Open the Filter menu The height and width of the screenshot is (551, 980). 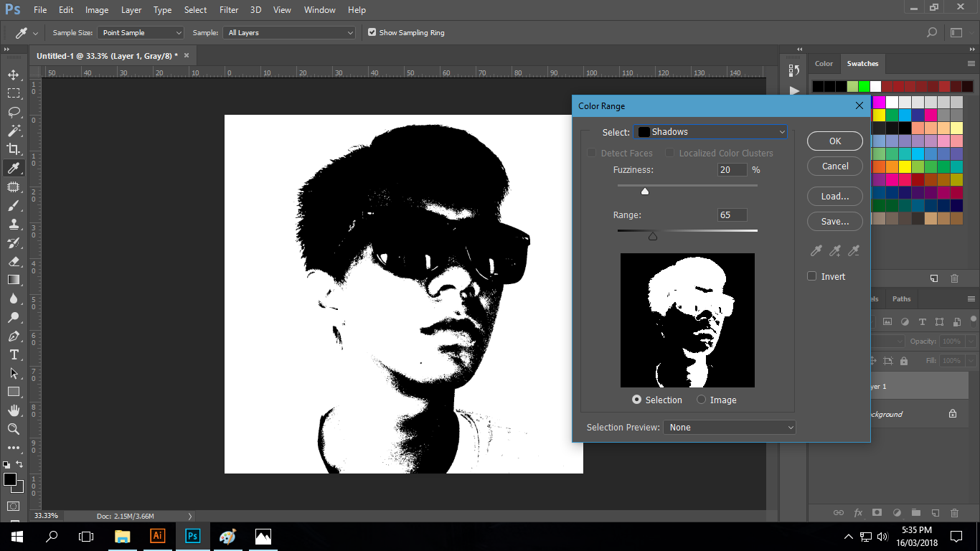tap(229, 10)
